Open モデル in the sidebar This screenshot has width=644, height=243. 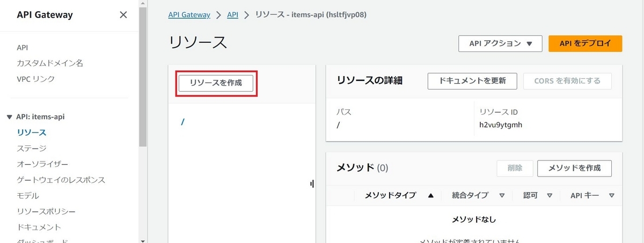[28, 196]
